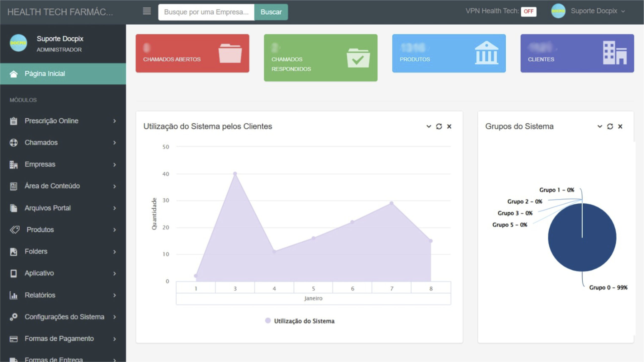
Task: Collapse the Utilização do Sistema panel chevron
Action: [429, 126]
